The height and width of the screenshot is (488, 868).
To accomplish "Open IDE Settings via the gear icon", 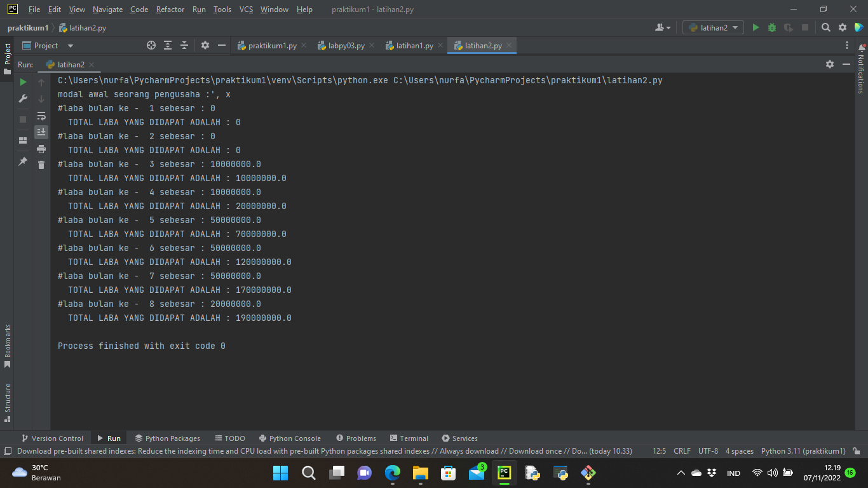I will coord(842,28).
